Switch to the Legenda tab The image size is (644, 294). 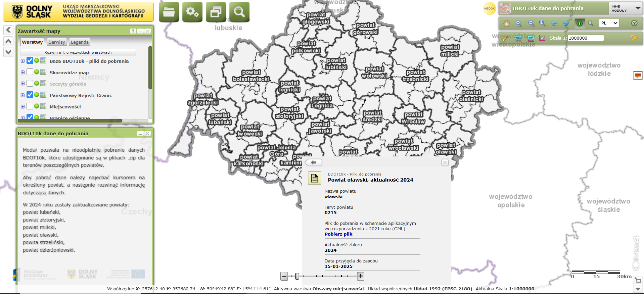pyautogui.click(x=80, y=42)
